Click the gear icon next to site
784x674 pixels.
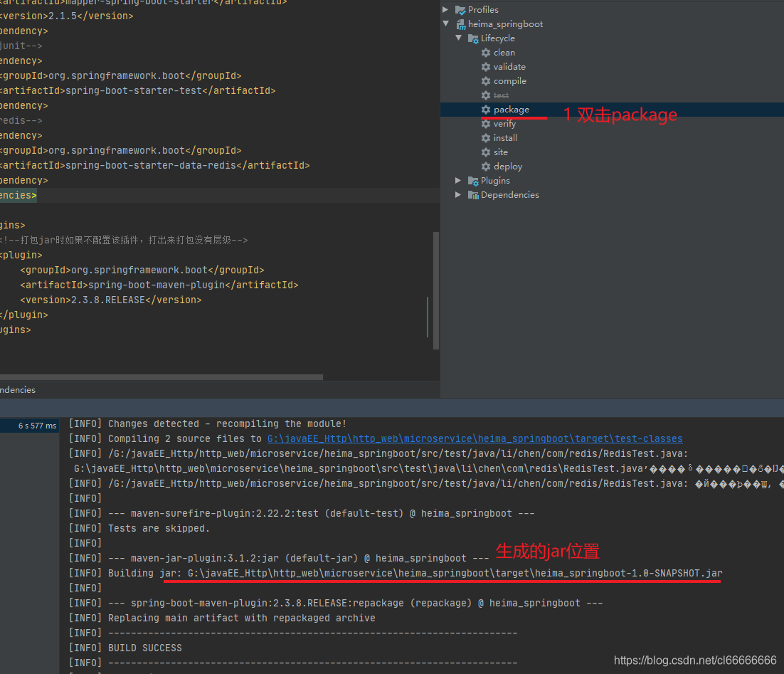pos(485,152)
